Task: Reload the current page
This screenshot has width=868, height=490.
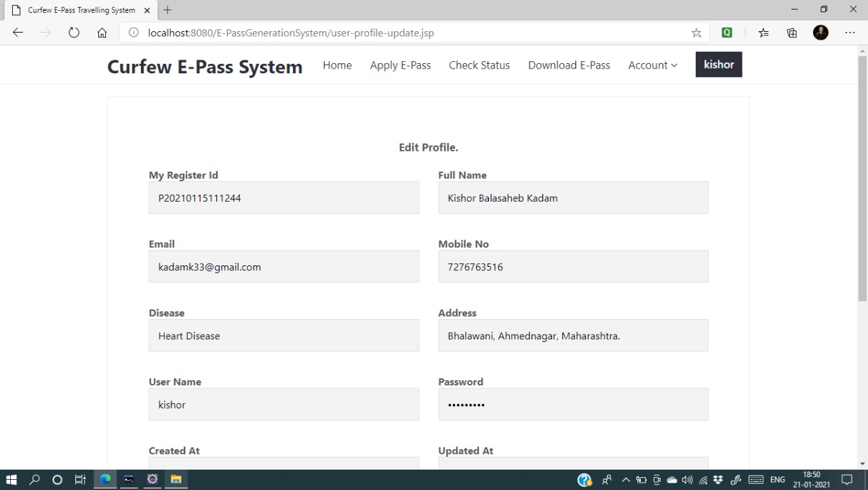Action: (x=74, y=33)
